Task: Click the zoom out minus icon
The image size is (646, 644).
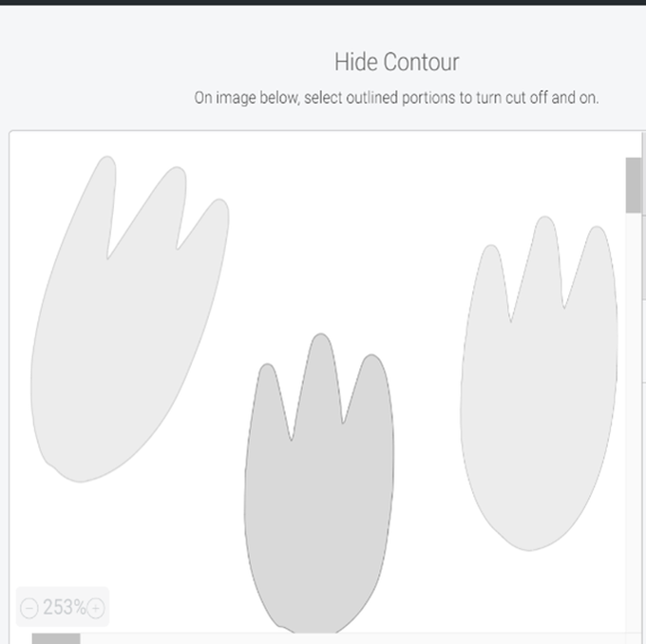Action: (x=28, y=609)
